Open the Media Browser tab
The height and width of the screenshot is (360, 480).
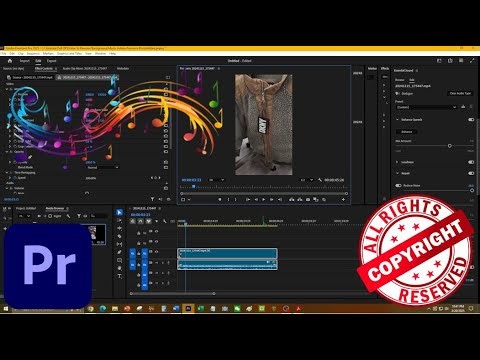click(55, 208)
